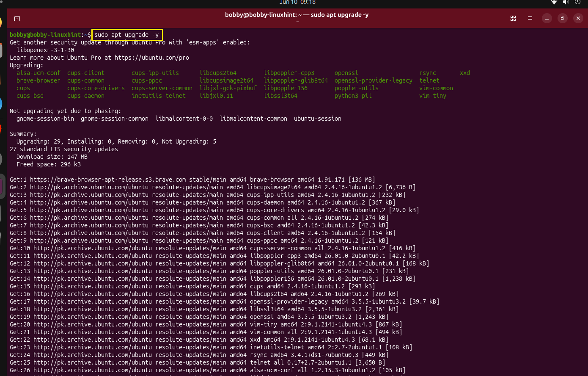Viewport: 588px width, 376px height.
Task: Click the bobby@bobby-linuxhint prompt text
Action: [45, 35]
